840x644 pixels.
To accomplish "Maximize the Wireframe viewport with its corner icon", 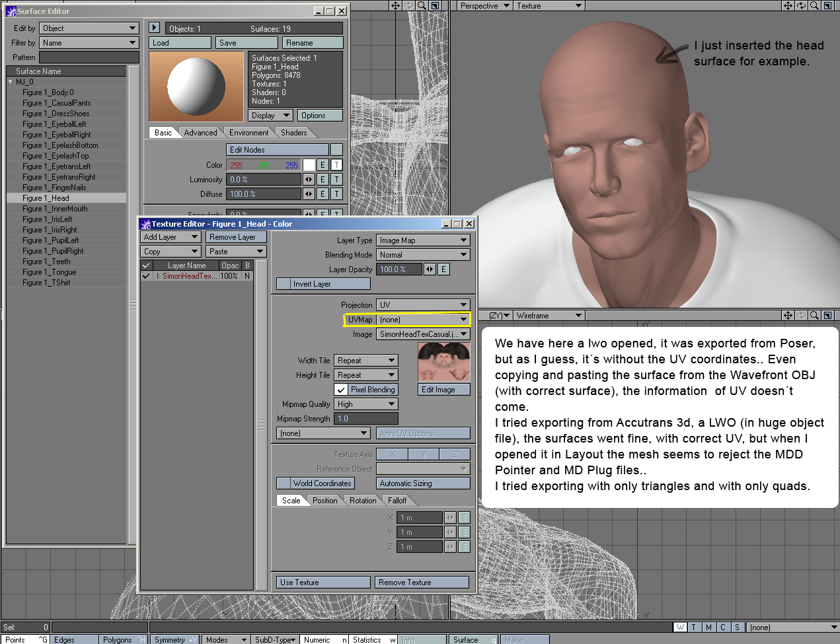I will (x=827, y=316).
